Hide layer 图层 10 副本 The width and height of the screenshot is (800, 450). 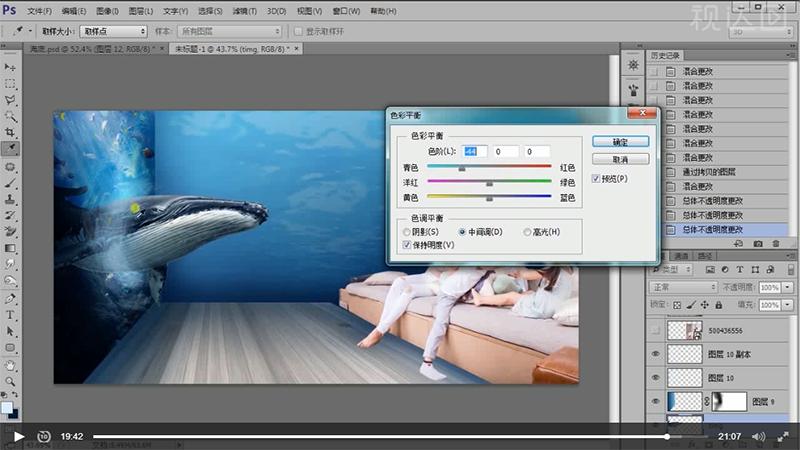click(x=656, y=354)
